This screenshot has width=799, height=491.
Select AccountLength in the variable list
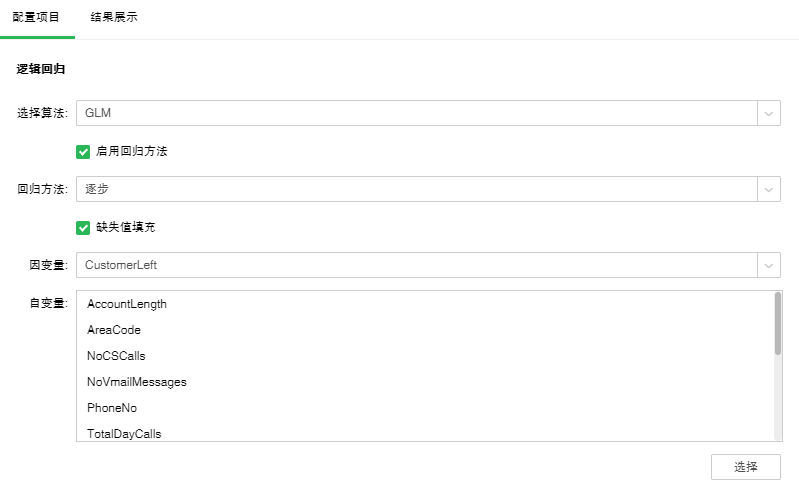pyautogui.click(x=127, y=304)
